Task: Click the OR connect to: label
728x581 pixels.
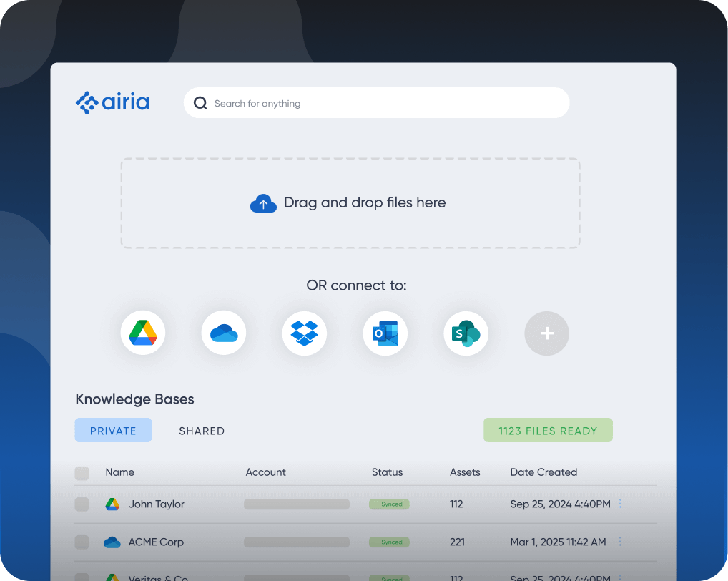Action: click(357, 285)
